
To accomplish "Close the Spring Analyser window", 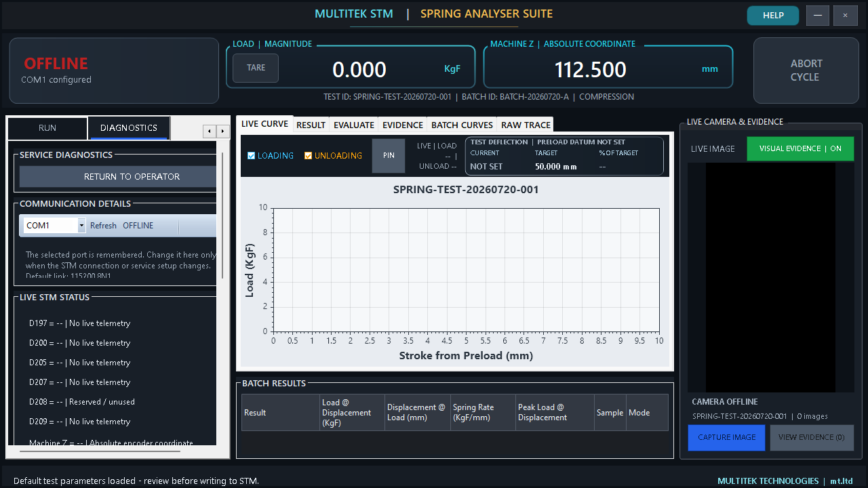I will 845,16.
